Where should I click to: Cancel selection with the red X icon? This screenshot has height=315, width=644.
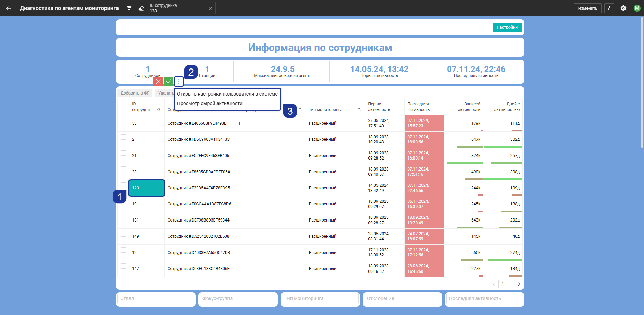(x=158, y=81)
